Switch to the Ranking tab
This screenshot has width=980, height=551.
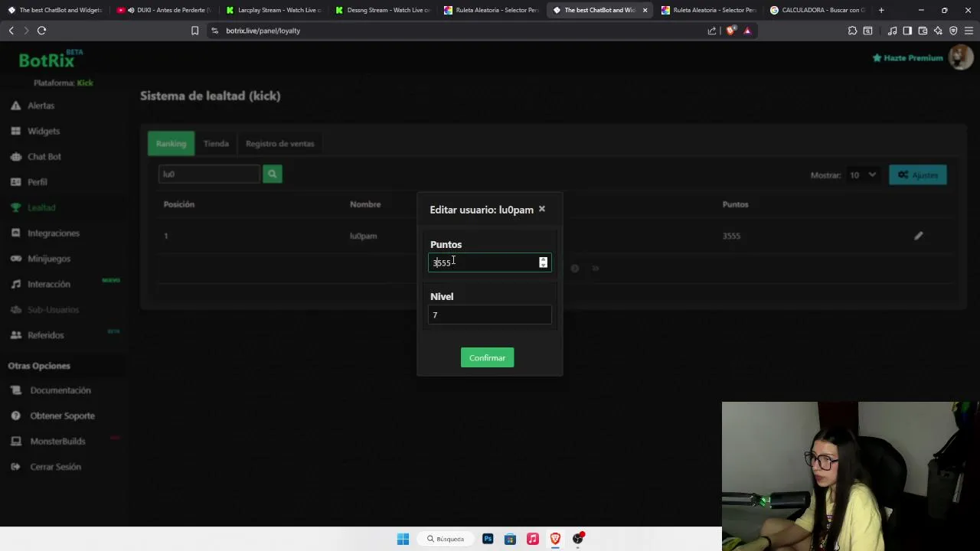171,144
